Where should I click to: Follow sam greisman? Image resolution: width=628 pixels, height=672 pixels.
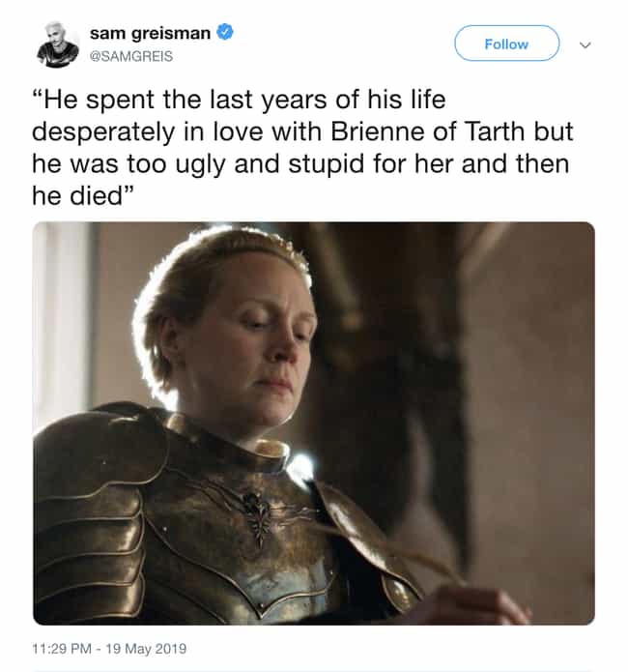(506, 44)
